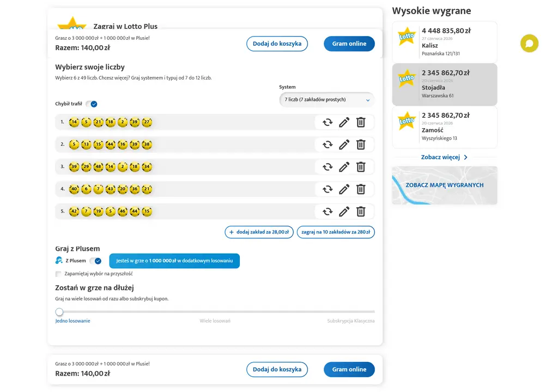Delete bet 3 using trash icon
The image size is (545, 392).
point(361,167)
